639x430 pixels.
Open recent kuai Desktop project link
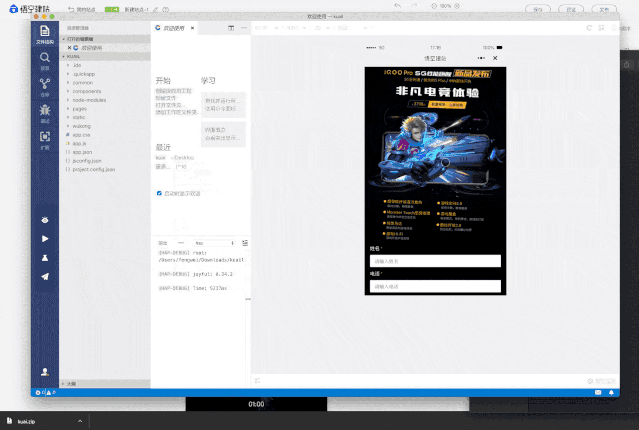pyautogui.click(x=175, y=157)
